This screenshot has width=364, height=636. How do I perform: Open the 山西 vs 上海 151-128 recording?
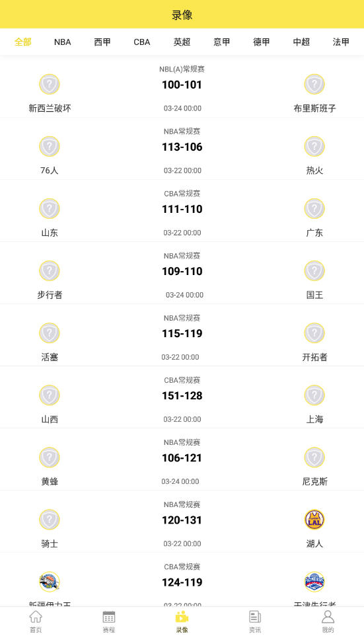coord(182,397)
